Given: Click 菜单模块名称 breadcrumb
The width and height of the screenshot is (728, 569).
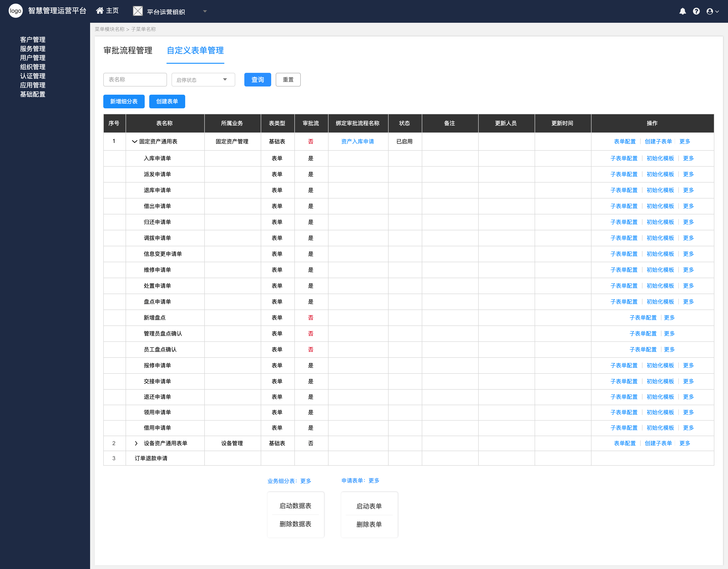Looking at the screenshot, I should pos(110,29).
